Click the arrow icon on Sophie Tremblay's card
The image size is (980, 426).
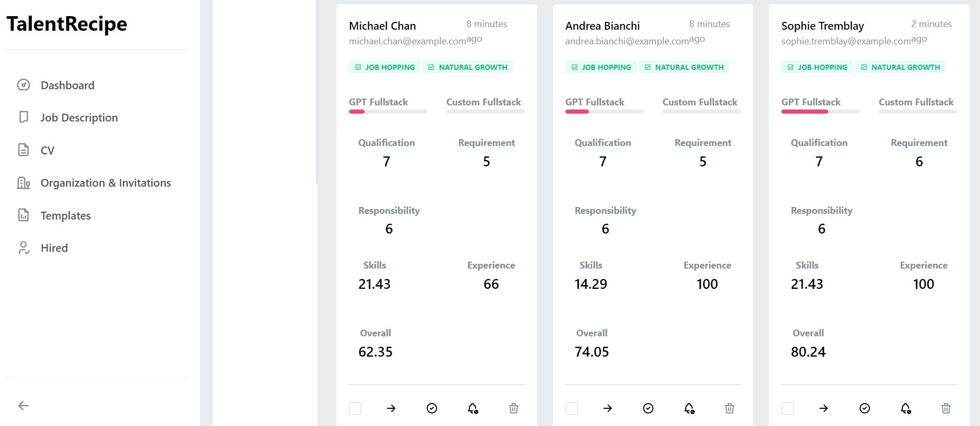824,408
